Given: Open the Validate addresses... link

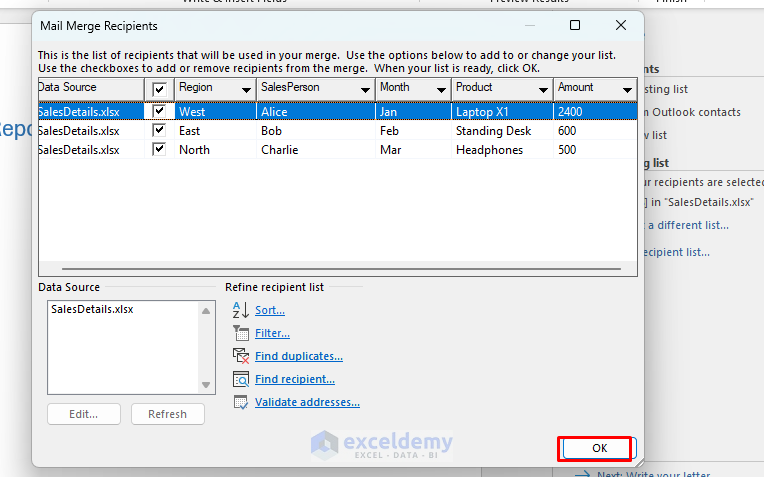Looking at the screenshot, I should [x=307, y=402].
